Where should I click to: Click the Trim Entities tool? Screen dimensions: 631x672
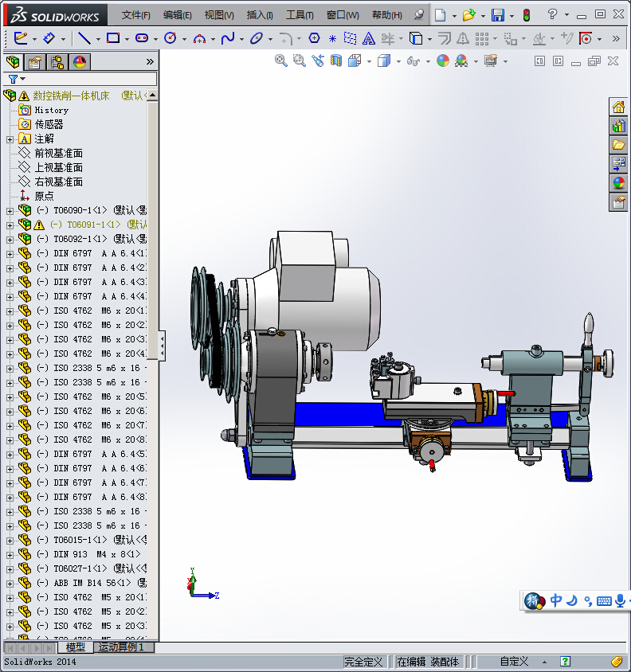coord(387,38)
